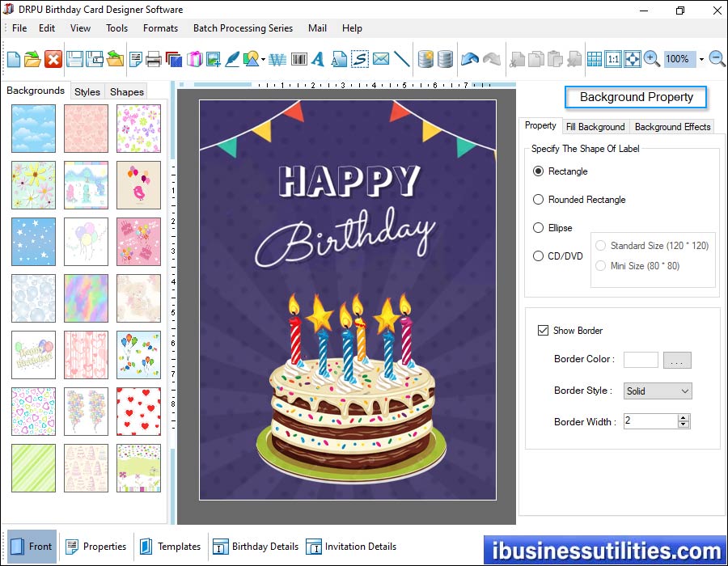Open the Border Style dropdown
728x566 pixels.
(x=658, y=391)
